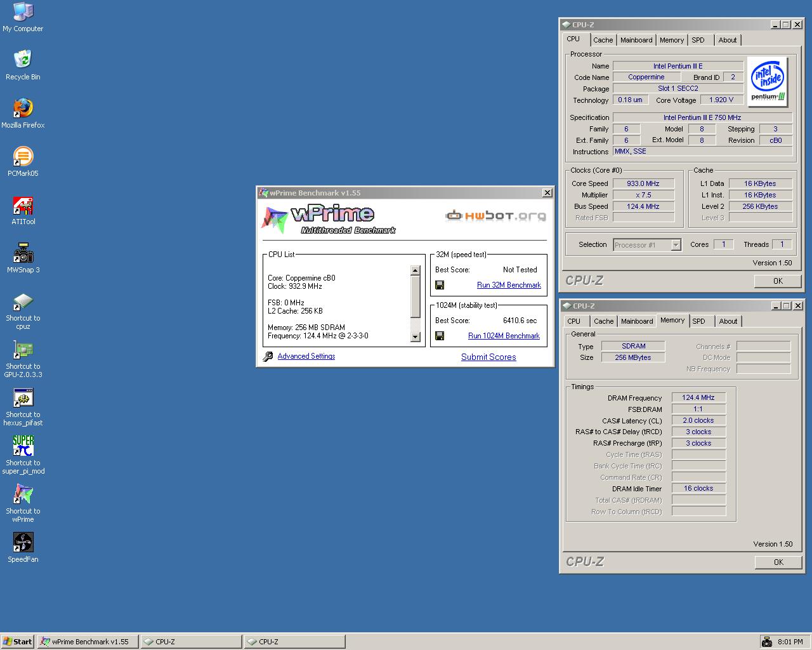Select the Shortcut to wPrime desktop icon

point(23,503)
